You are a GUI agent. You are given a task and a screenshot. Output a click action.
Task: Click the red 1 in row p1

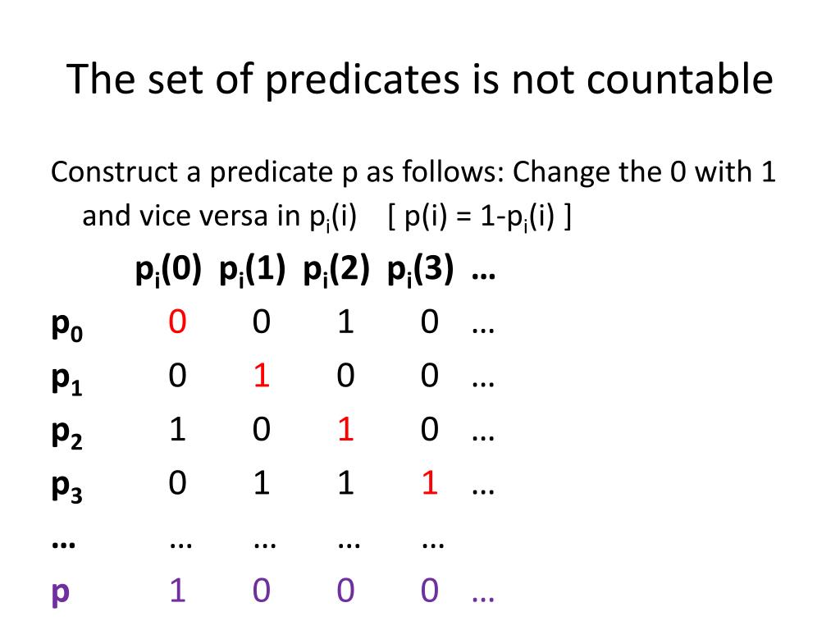pyautogui.click(x=262, y=376)
